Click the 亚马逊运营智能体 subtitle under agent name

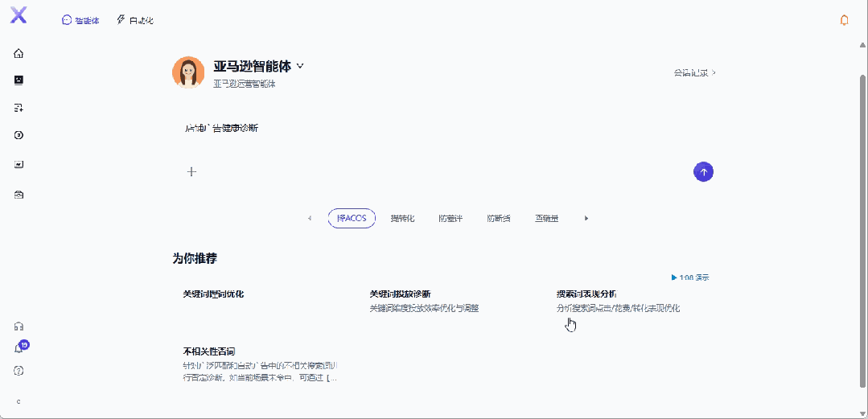(x=245, y=84)
